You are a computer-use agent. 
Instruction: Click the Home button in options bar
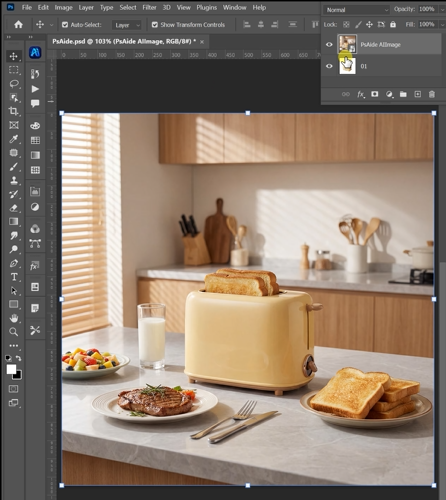pyautogui.click(x=19, y=25)
